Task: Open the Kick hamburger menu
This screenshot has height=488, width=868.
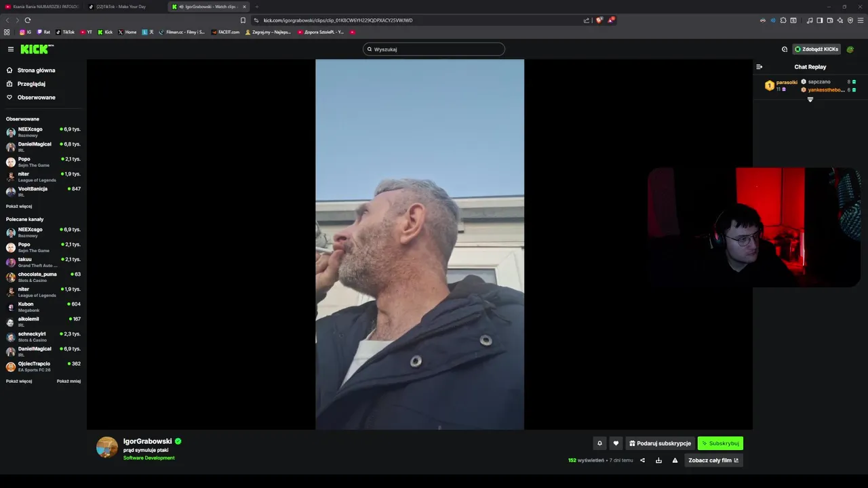Action: (11, 49)
